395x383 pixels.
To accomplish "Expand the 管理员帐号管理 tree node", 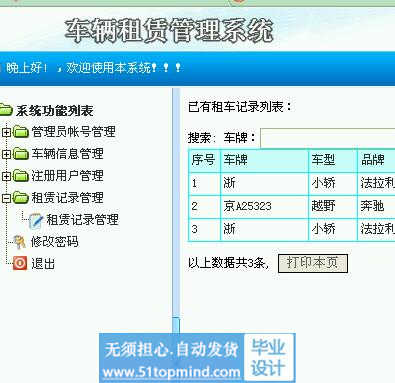I will pyautogui.click(x=6, y=133).
